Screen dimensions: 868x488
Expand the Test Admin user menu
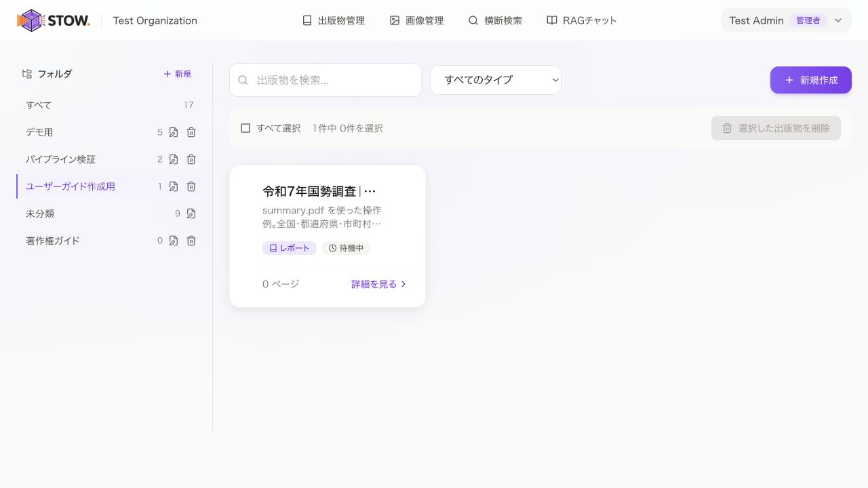point(787,20)
